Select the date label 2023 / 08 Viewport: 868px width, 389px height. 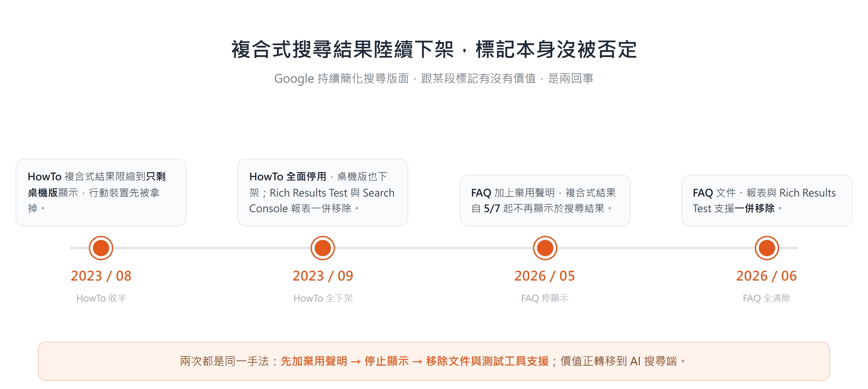point(101,276)
